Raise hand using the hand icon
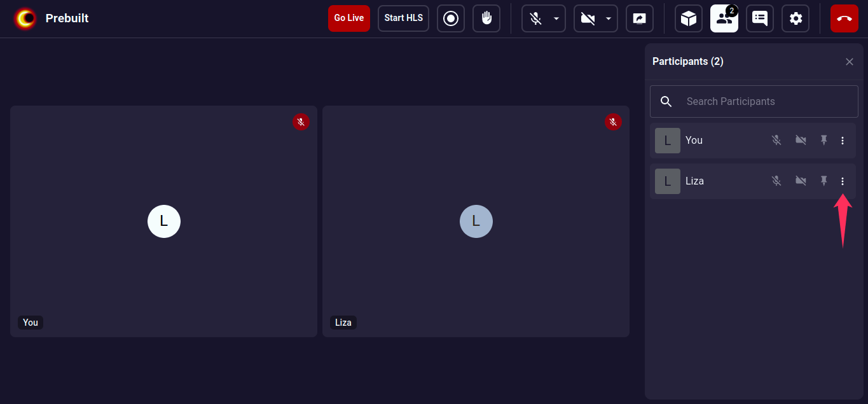 coord(486,18)
